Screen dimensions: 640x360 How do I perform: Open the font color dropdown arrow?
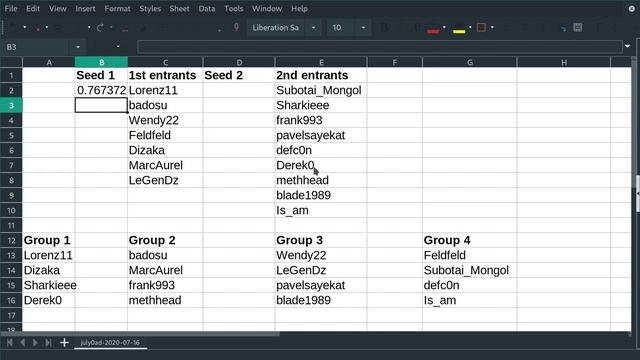click(x=444, y=27)
